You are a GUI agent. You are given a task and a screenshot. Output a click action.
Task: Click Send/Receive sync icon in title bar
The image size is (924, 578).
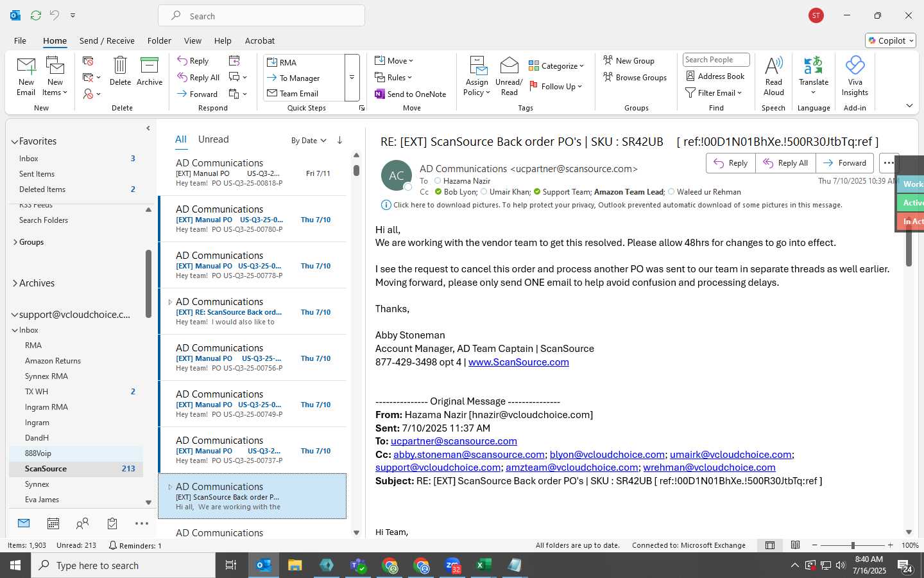[x=36, y=15]
